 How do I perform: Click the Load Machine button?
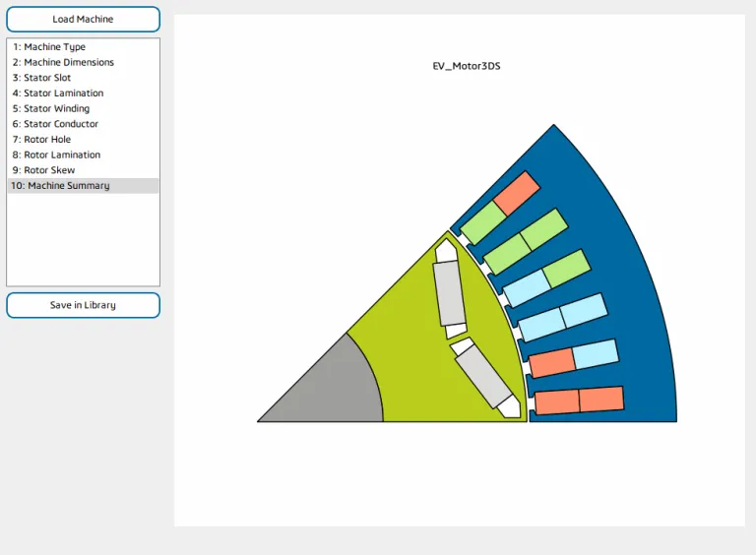click(x=83, y=20)
